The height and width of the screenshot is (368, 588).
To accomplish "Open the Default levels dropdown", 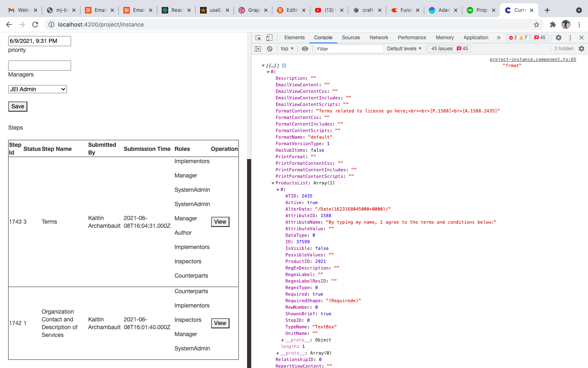I will 404,49.
